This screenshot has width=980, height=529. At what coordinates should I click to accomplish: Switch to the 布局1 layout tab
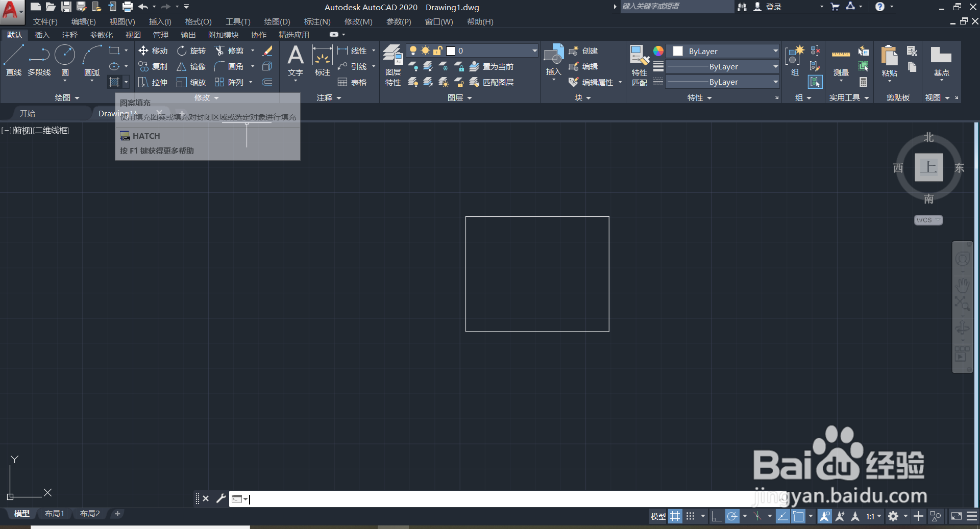tap(55, 514)
